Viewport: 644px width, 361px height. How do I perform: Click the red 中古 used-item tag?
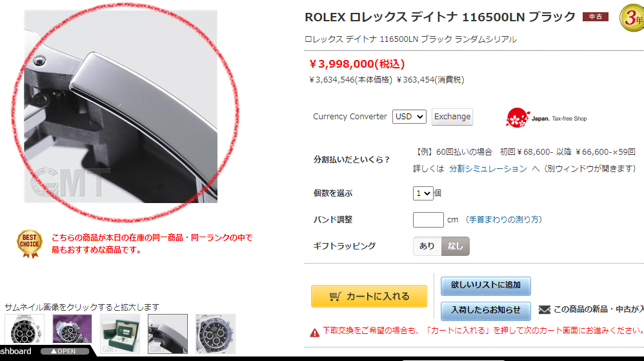[x=595, y=17]
